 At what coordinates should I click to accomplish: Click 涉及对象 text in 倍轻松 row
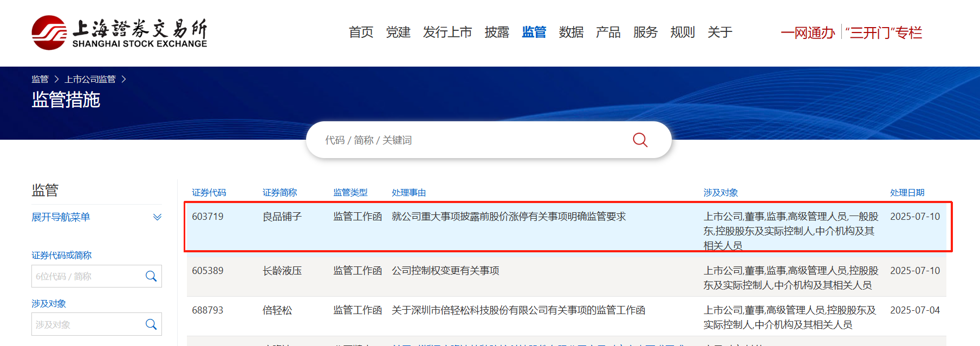(x=790, y=317)
